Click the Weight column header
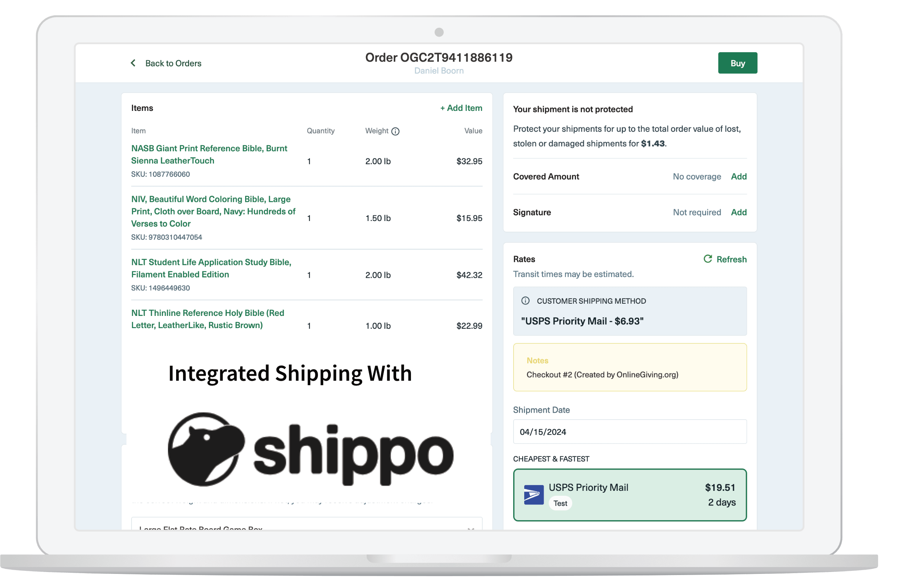Image resolution: width=907 pixels, height=588 pixels. pos(377,131)
